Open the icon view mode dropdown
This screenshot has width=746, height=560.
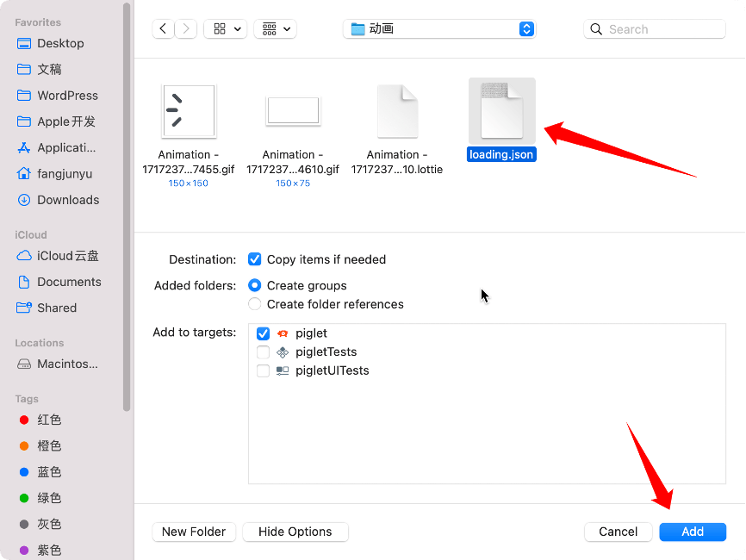coord(226,29)
